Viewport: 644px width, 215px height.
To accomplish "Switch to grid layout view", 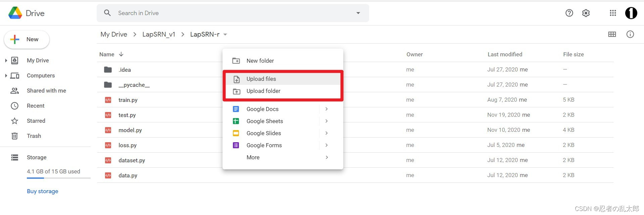I will (612, 34).
